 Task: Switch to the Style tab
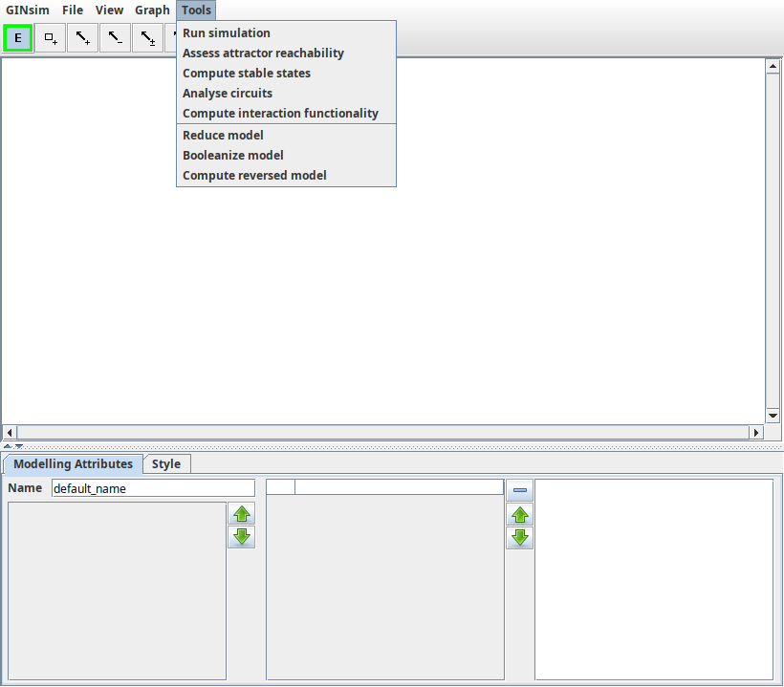pos(166,464)
